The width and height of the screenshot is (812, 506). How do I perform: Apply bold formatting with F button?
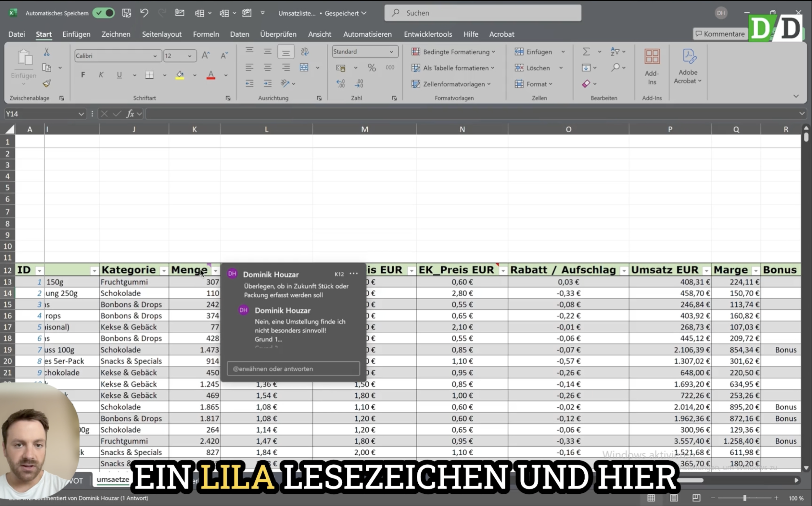click(x=83, y=75)
